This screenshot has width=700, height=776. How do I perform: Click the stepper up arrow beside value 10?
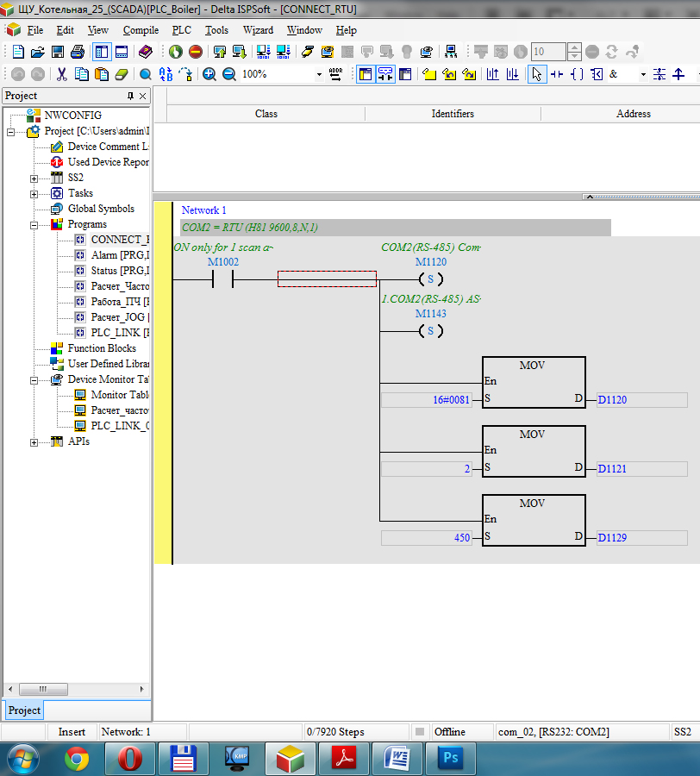[x=574, y=47]
